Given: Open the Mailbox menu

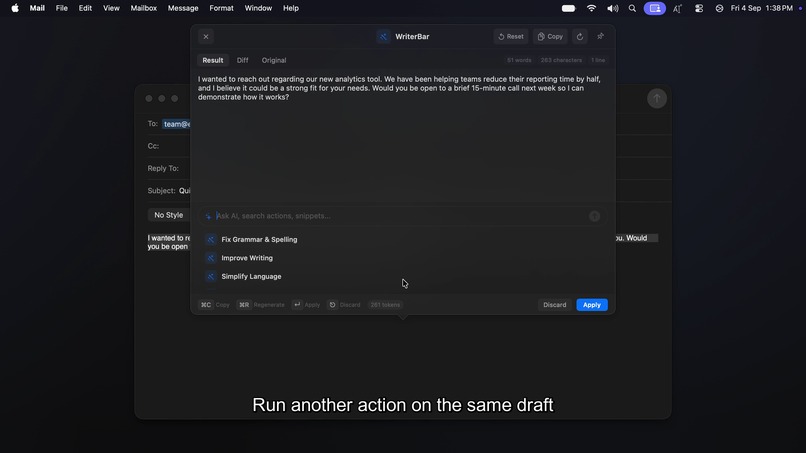Looking at the screenshot, I should pos(143,8).
